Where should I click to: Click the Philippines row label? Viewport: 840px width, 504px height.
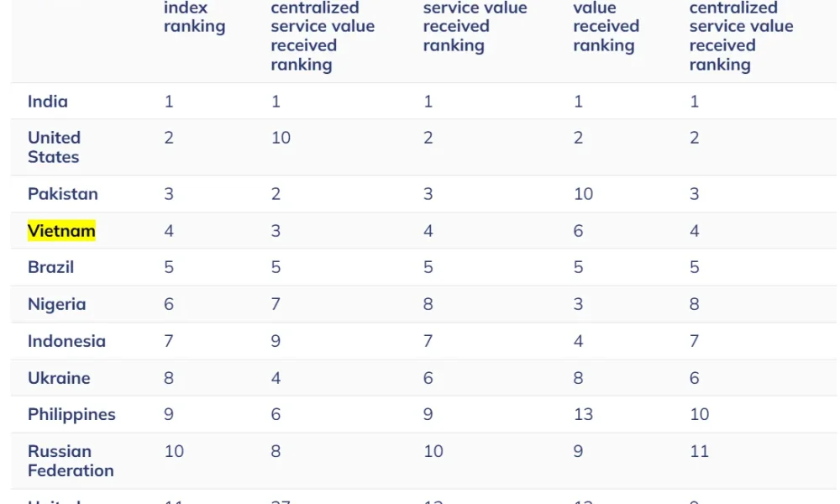[71, 415]
